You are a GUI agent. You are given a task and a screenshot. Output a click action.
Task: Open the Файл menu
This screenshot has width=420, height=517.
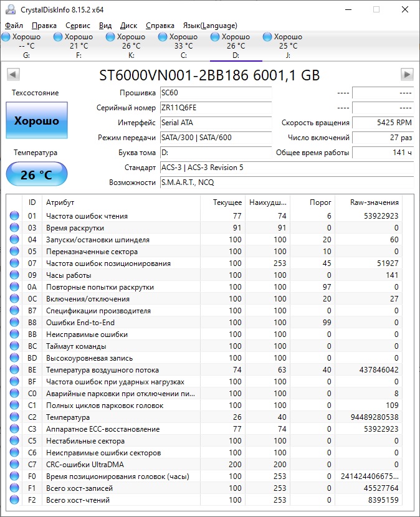click(14, 26)
